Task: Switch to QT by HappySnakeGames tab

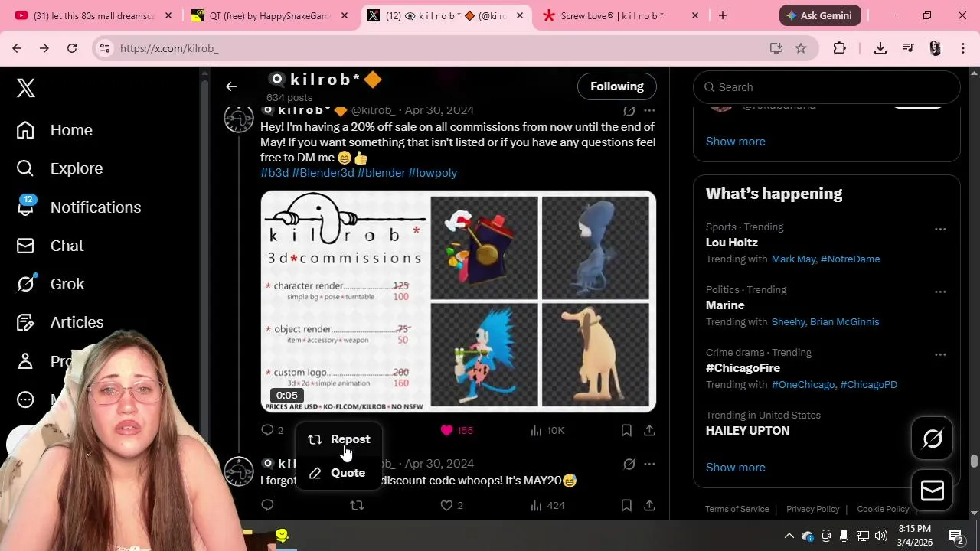Action: click(269, 15)
